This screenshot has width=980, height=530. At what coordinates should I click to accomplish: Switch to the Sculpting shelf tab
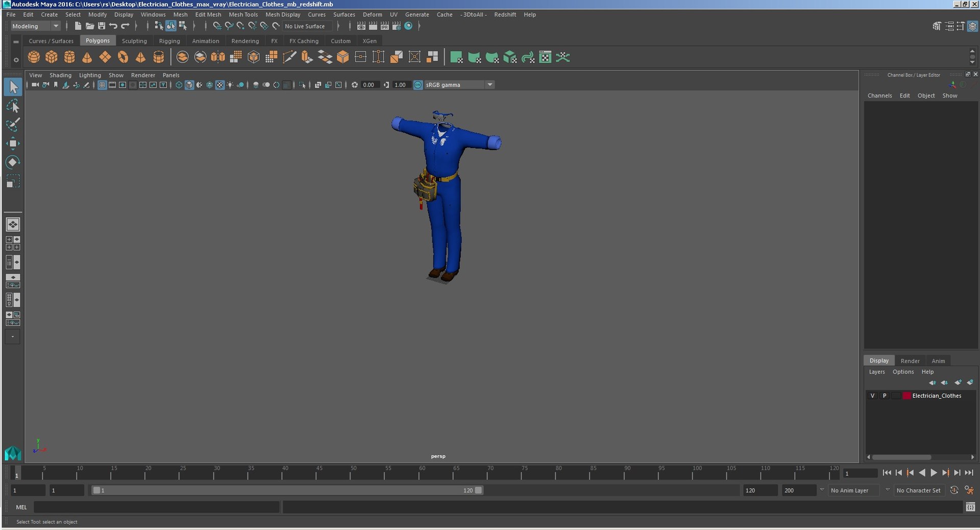point(134,41)
